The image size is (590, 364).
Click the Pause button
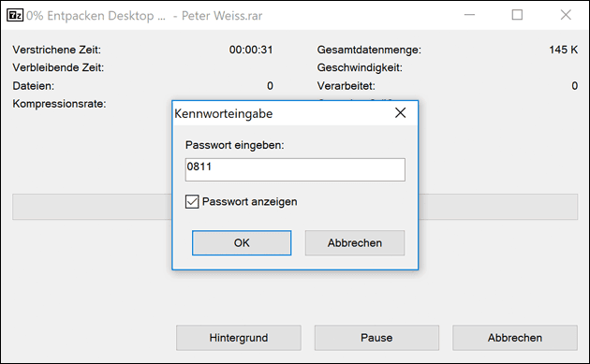(376, 338)
